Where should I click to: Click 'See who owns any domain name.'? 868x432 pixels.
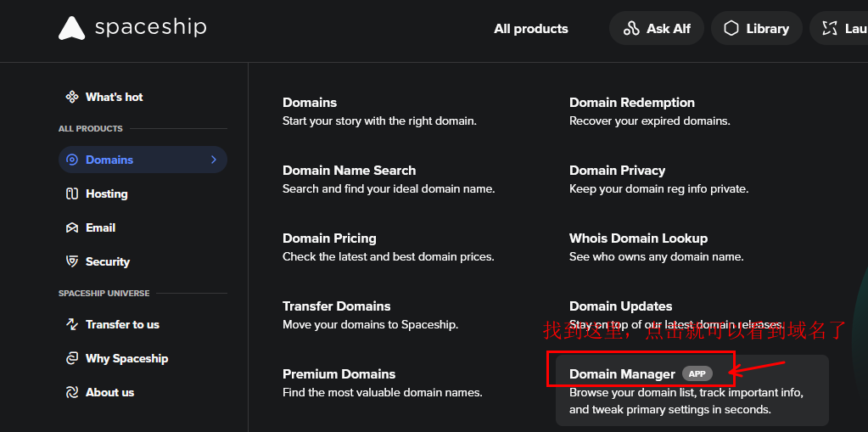coord(656,257)
